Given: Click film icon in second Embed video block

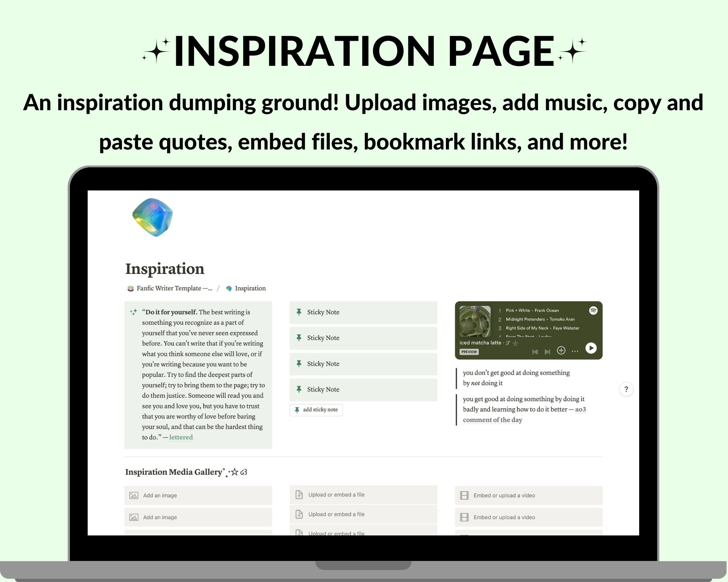Looking at the screenshot, I should [x=464, y=517].
